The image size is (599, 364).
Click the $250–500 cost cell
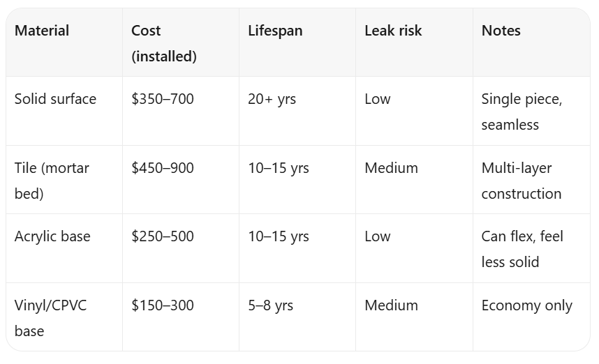pos(181,248)
